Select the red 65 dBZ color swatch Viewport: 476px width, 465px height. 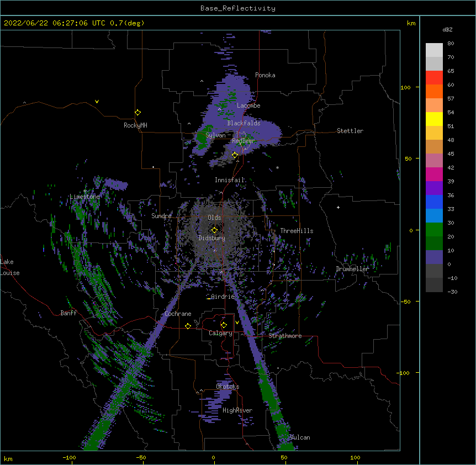(x=434, y=77)
